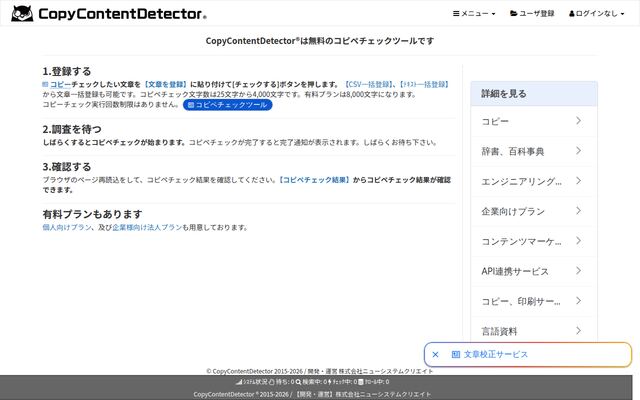Click the user icon beside ログインなし
This screenshot has height=400, width=640.
[x=572, y=13]
